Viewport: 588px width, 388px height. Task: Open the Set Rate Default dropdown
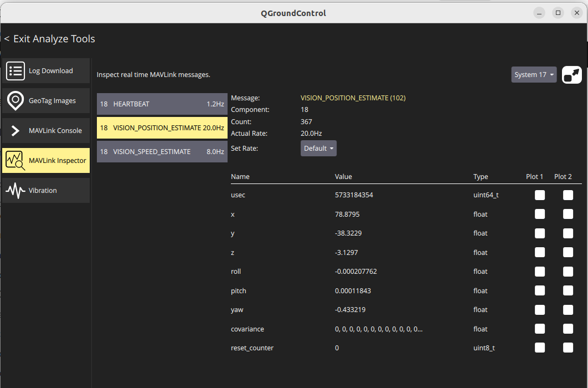pos(318,148)
